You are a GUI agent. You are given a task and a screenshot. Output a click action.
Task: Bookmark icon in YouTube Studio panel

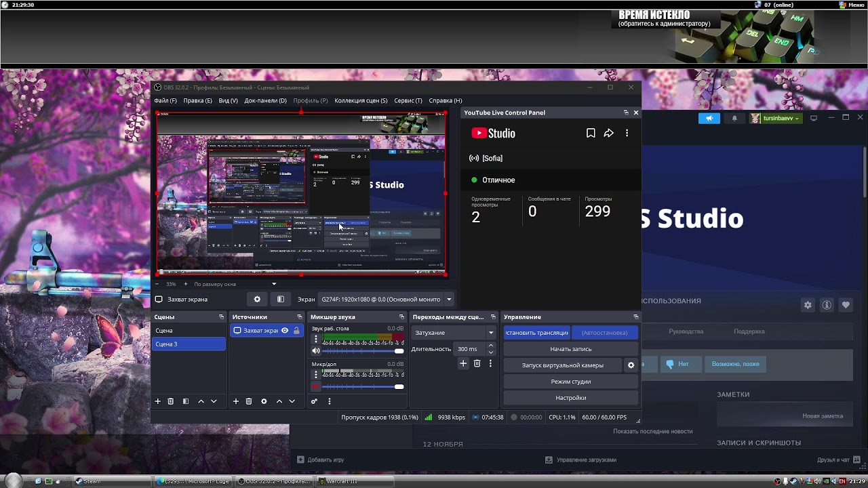point(591,134)
